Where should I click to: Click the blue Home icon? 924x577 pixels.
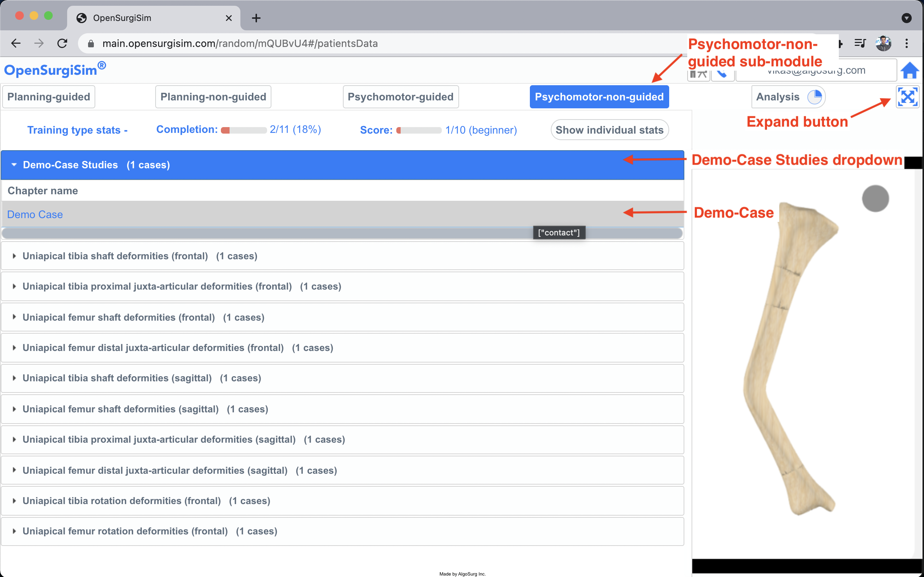[x=910, y=71]
